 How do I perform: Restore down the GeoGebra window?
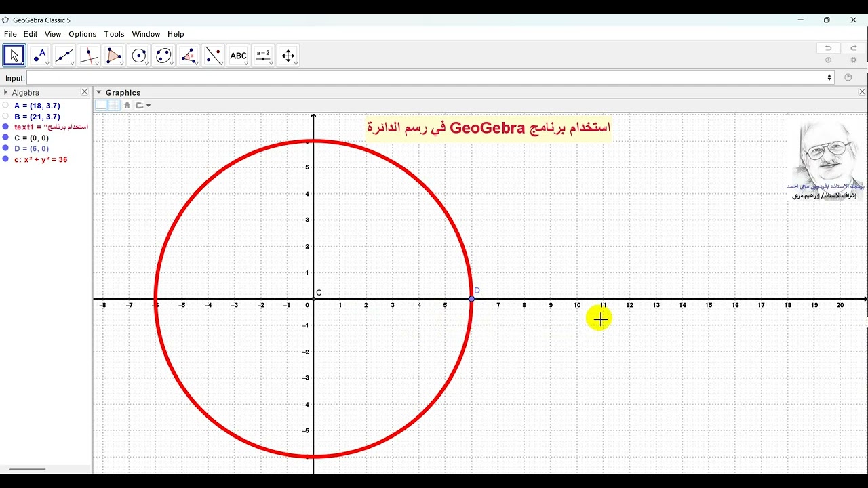(827, 20)
